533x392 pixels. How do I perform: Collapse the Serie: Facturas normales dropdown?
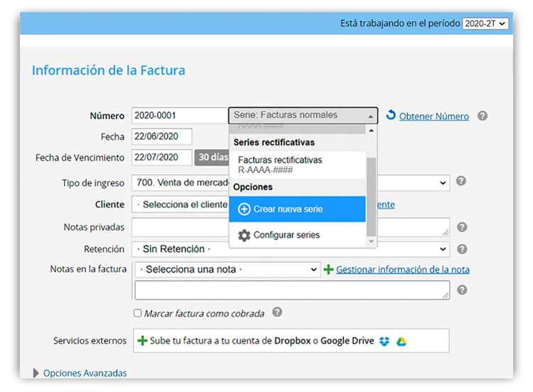click(303, 115)
